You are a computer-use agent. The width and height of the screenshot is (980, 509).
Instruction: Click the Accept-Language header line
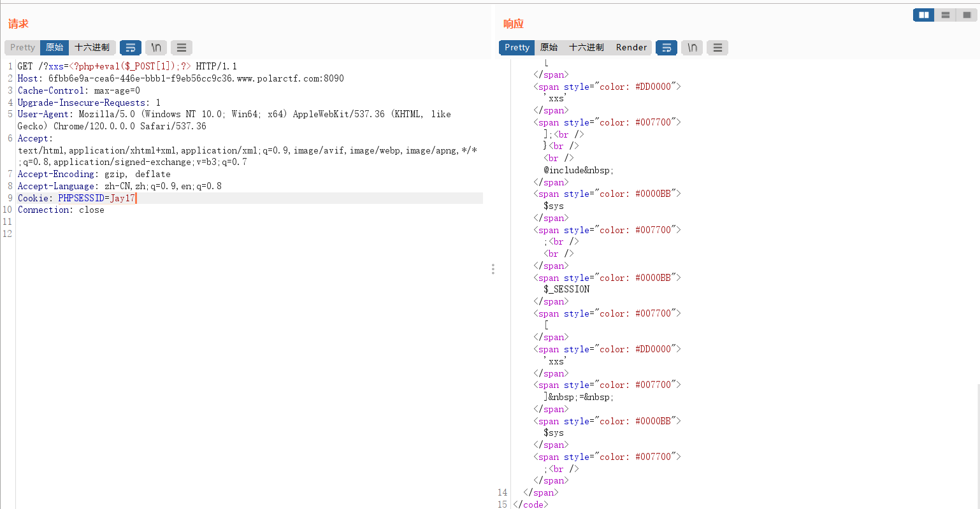120,186
